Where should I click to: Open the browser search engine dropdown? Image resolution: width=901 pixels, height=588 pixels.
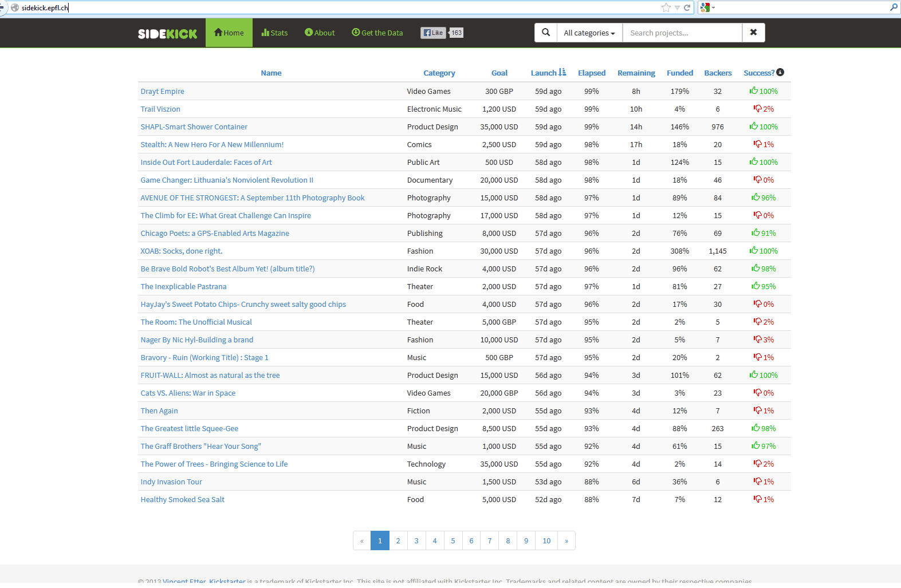(x=708, y=7)
